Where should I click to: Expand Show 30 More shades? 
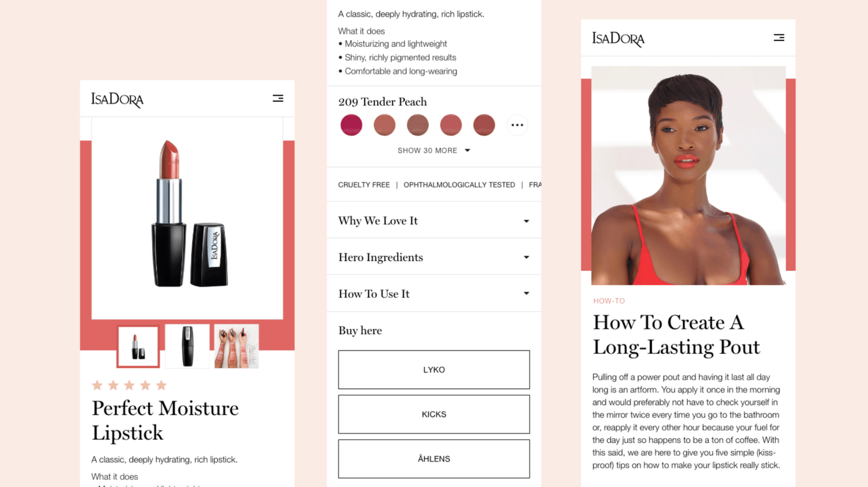pyautogui.click(x=434, y=150)
